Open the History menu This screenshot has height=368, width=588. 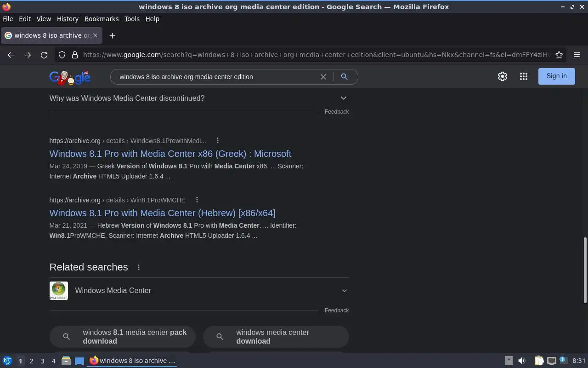[x=68, y=19]
